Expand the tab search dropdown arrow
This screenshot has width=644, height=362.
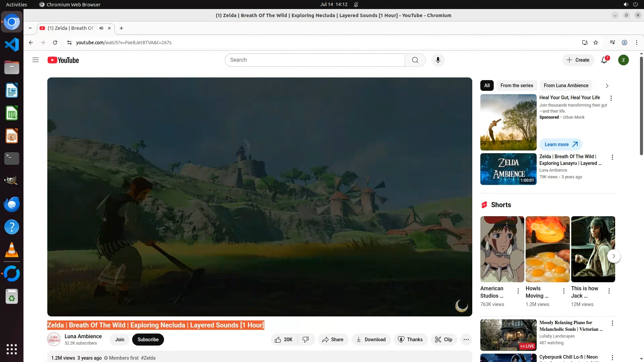30,28
